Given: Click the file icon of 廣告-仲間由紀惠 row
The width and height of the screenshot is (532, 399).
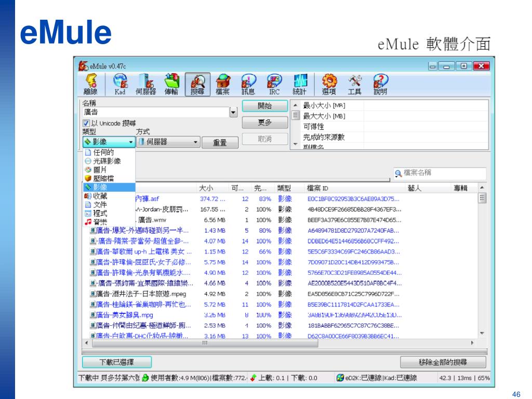Looking at the screenshot, I should [92, 325].
